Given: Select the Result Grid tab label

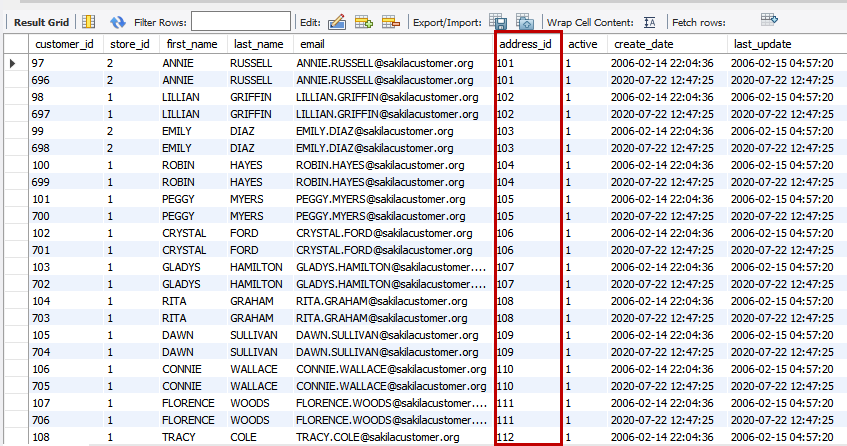Looking at the screenshot, I should pos(40,21).
